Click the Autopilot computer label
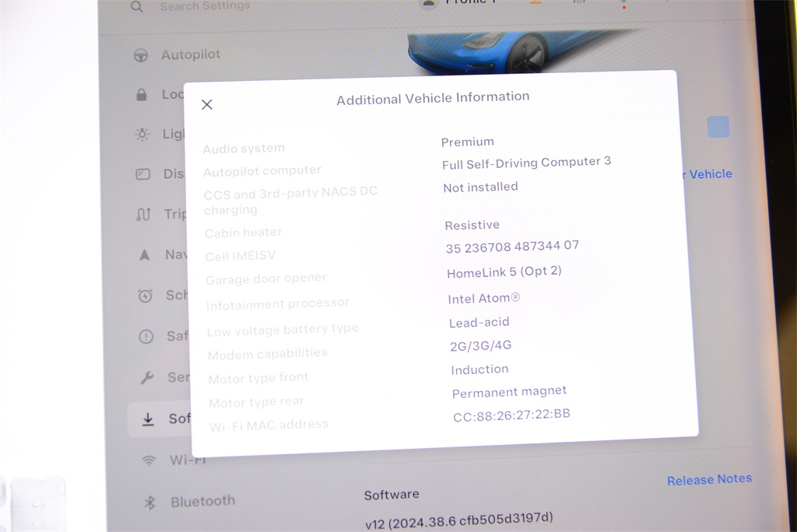797x532 pixels. [x=262, y=171]
